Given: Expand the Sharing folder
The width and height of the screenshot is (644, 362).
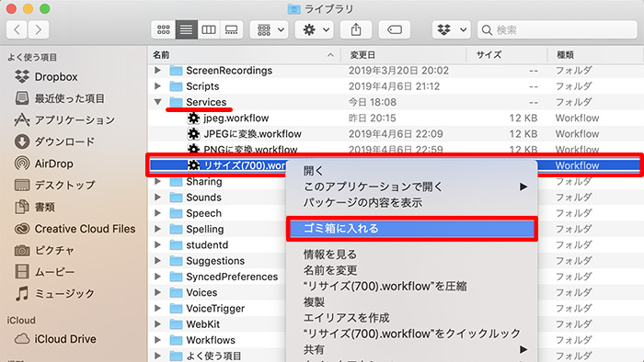Looking at the screenshot, I should click(x=157, y=181).
